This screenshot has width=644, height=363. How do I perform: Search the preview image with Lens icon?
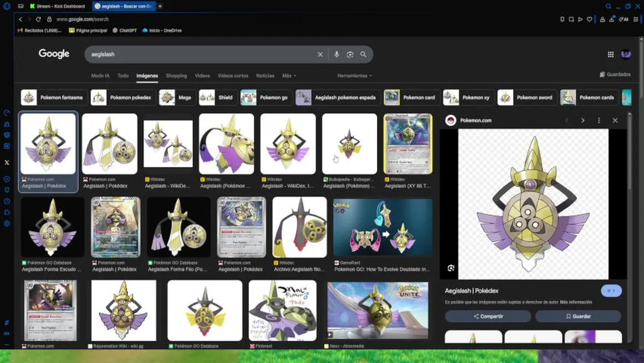pyautogui.click(x=451, y=268)
